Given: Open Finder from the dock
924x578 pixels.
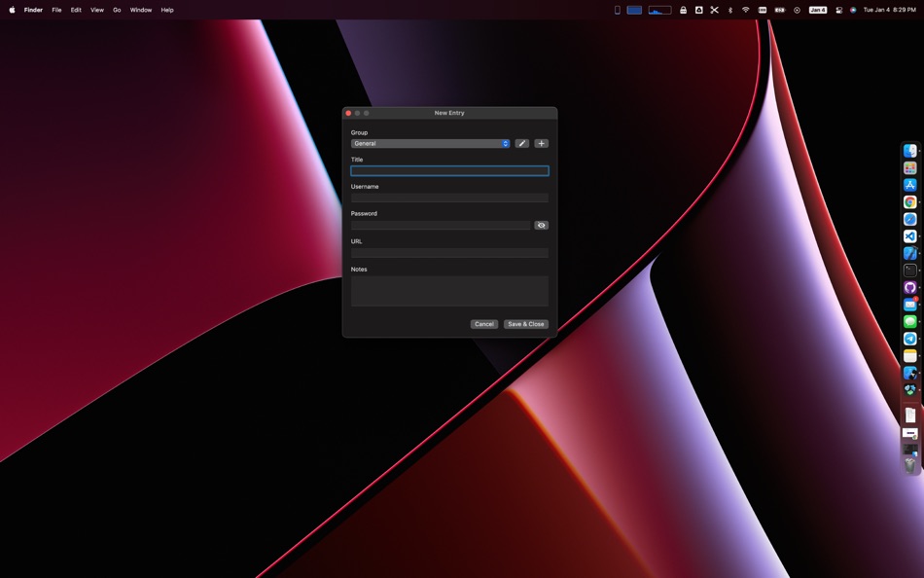Looking at the screenshot, I should tap(909, 151).
